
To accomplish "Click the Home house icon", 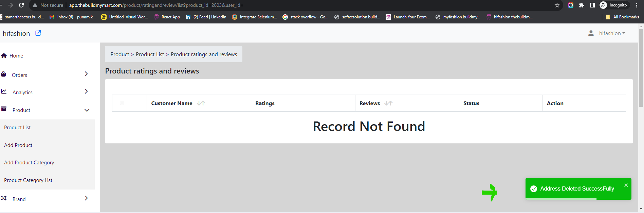I will [4, 55].
